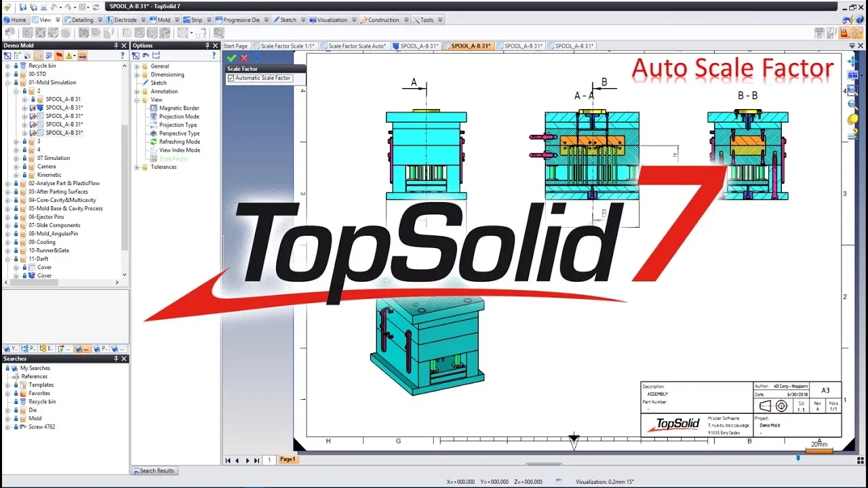Cancel Scale Factor with the red X

coord(244,59)
